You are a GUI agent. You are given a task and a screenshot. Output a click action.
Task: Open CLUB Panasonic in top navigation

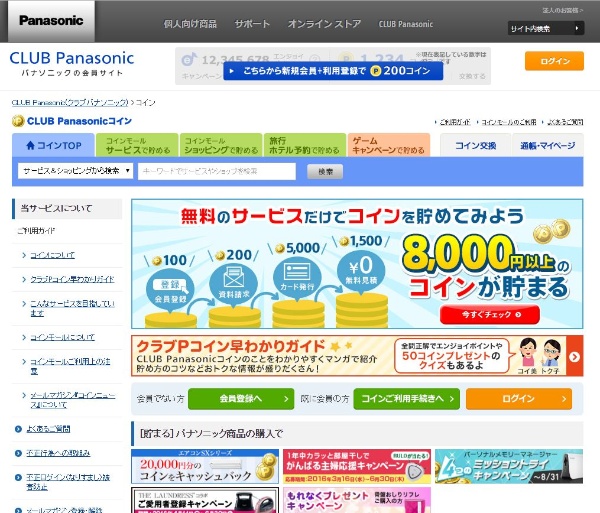click(406, 24)
